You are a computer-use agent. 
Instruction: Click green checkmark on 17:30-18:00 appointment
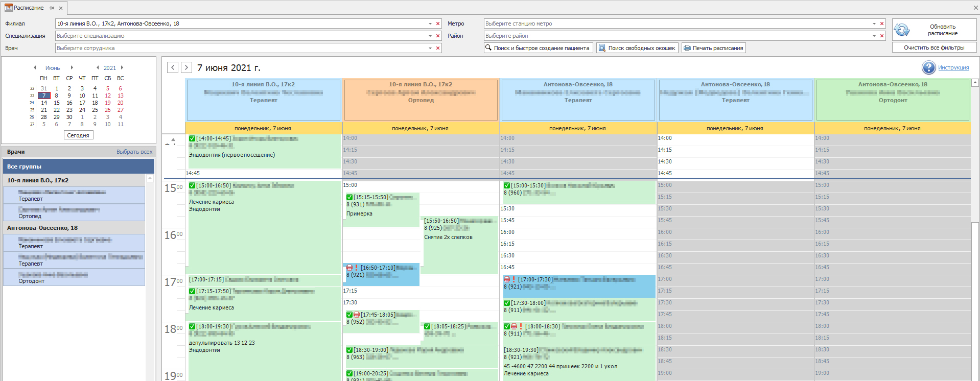(x=507, y=303)
